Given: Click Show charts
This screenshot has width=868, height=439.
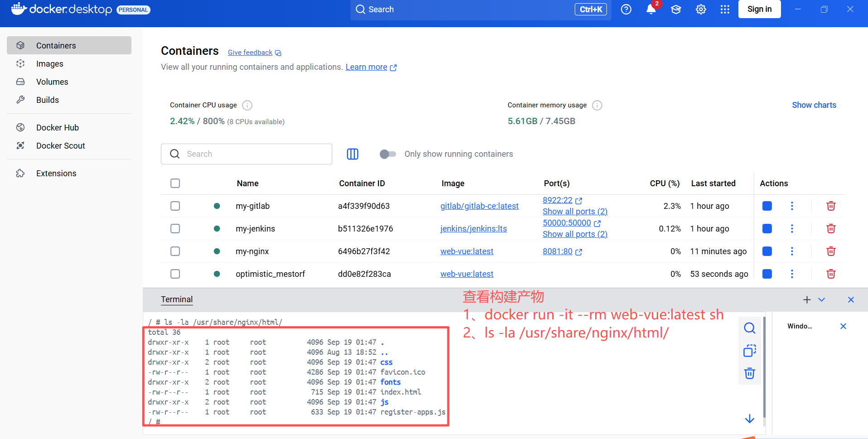Looking at the screenshot, I should (814, 105).
